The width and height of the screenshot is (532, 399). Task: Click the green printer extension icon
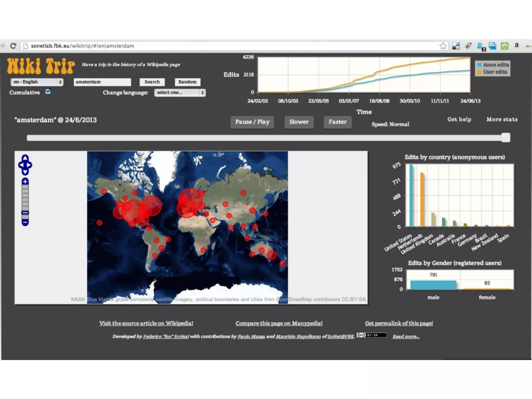(x=504, y=46)
